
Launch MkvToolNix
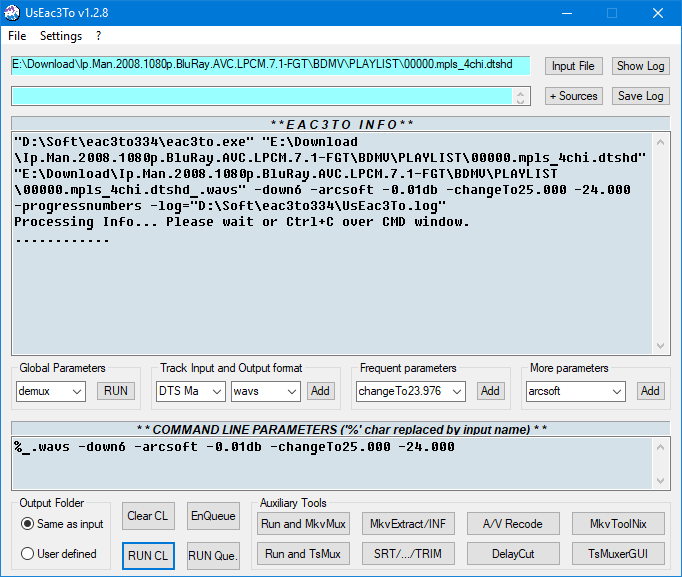[x=618, y=524]
